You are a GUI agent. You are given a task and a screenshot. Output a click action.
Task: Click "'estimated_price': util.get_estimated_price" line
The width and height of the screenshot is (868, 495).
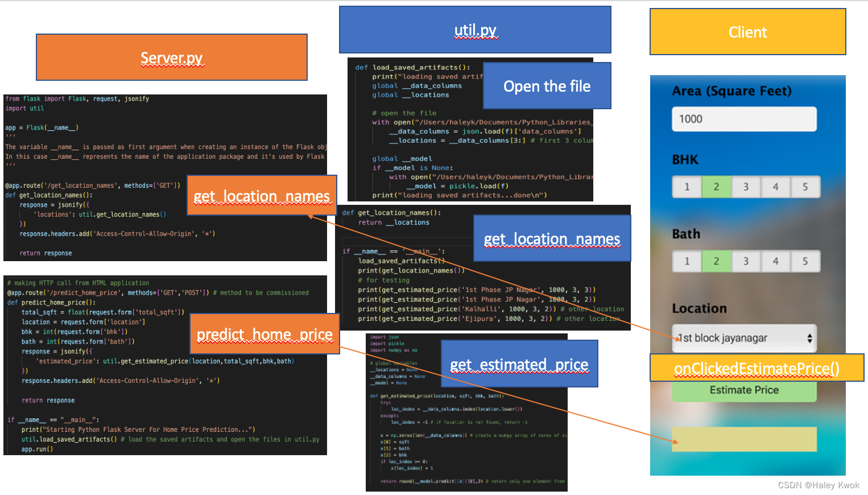165,361
